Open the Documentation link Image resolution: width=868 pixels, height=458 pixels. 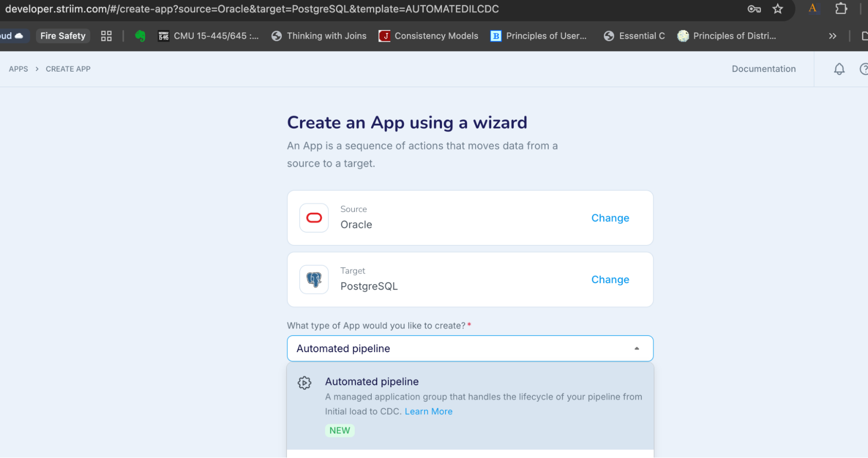click(764, 69)
